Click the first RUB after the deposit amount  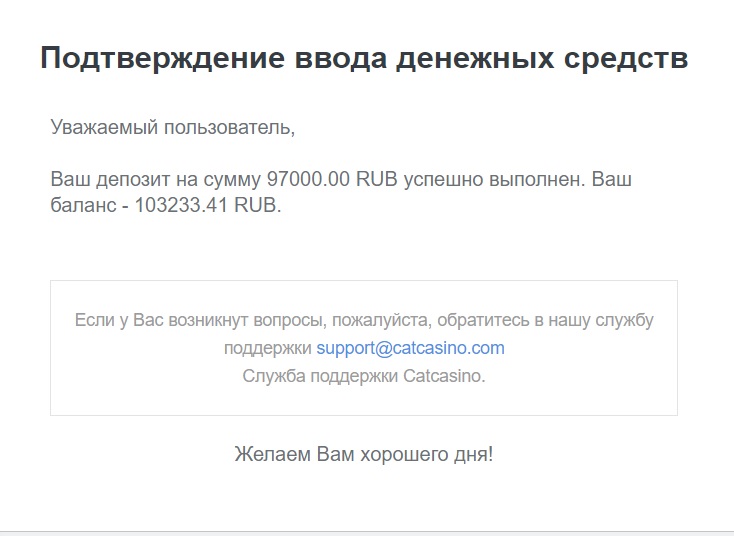pyautogui.click(x=376, y=179)
